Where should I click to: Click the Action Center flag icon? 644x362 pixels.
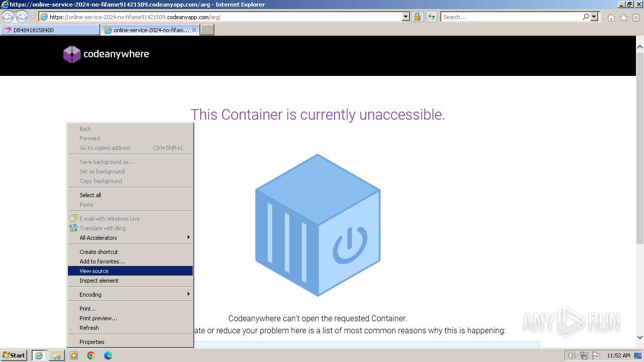(x=596, y=355)
